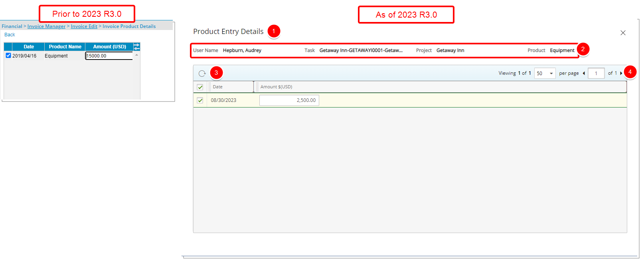Viewport: 644px width, 263px height.
Task: Click the Back link
Action: tap(10, 35)
